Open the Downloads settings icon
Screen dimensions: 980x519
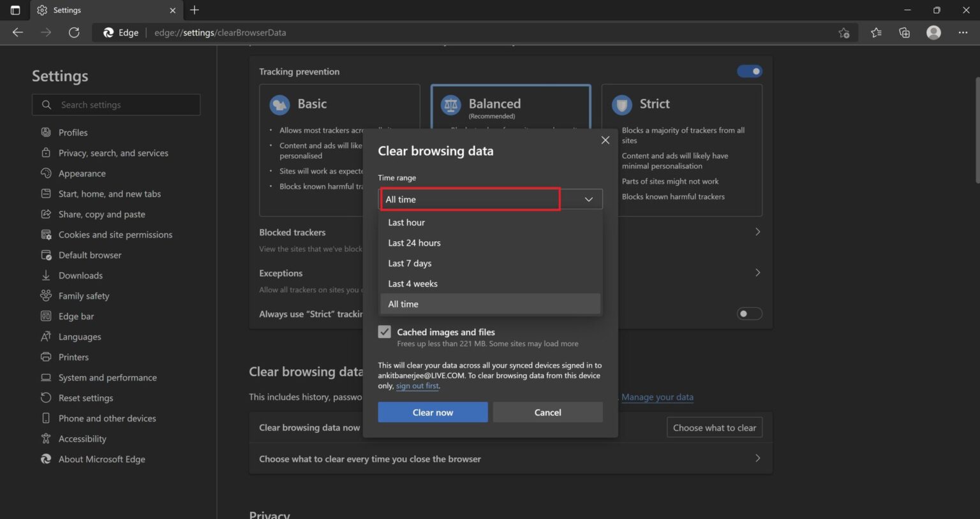click(x=45, y=275)
